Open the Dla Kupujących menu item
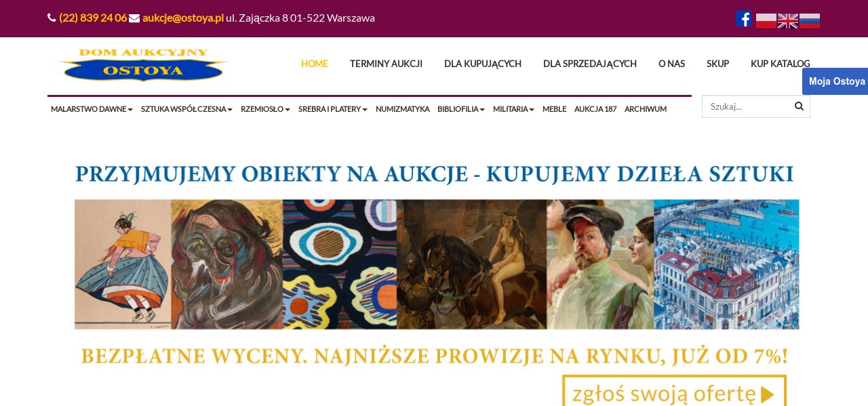This screenshot has width=868, height=406. pos(483,64)
